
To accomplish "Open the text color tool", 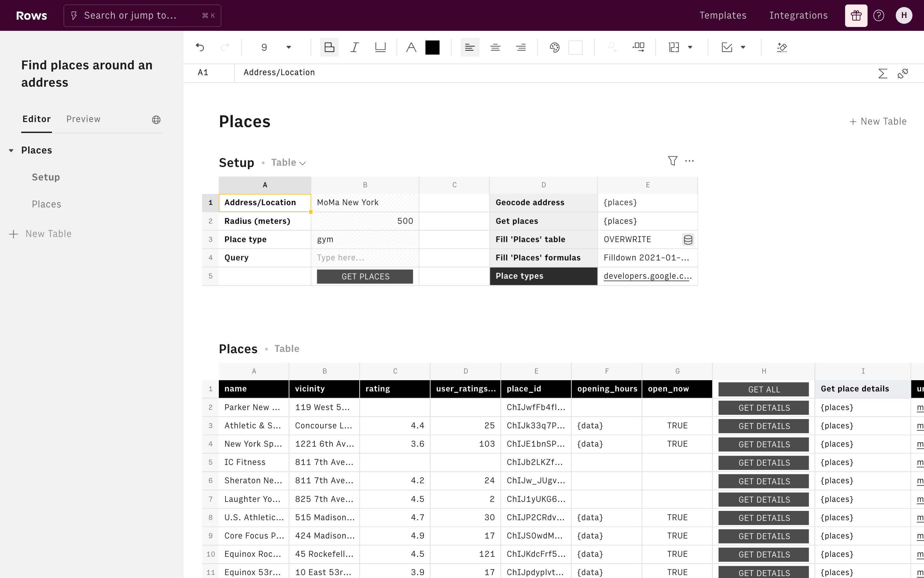I will (x=411, y=48).
